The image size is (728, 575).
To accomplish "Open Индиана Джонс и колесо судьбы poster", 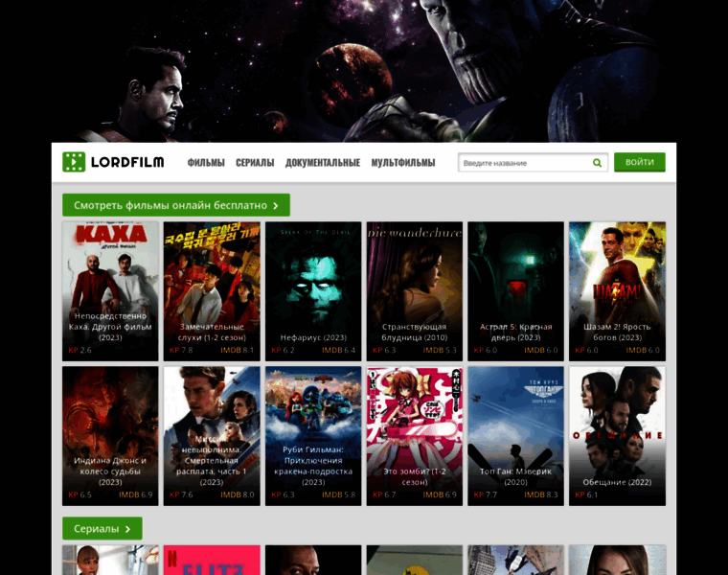I will click(x=110, y=436).
